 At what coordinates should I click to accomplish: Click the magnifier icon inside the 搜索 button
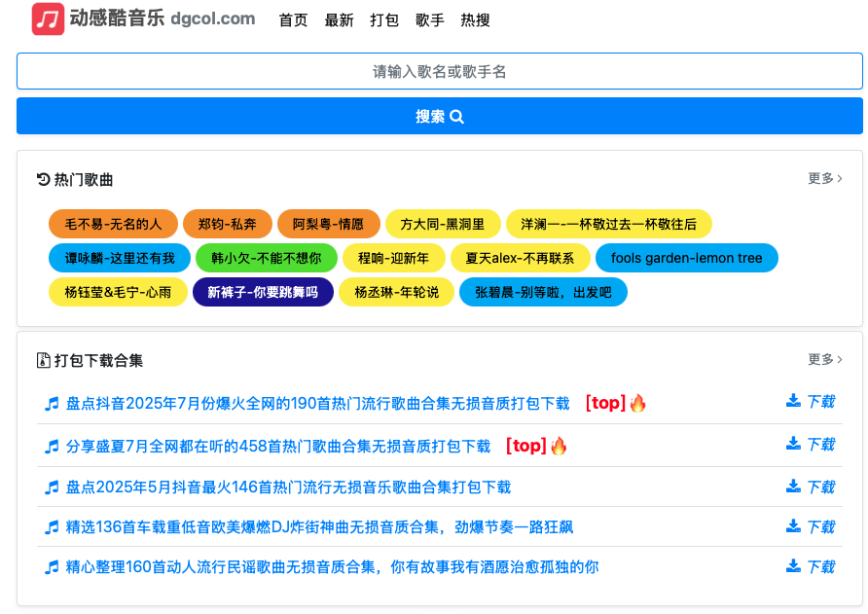click(x=456, y=115)
